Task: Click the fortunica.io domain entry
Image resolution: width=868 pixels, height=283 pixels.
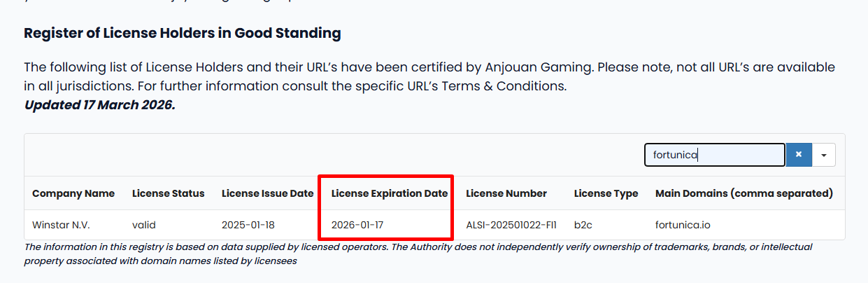Action: tap(683, 226)
